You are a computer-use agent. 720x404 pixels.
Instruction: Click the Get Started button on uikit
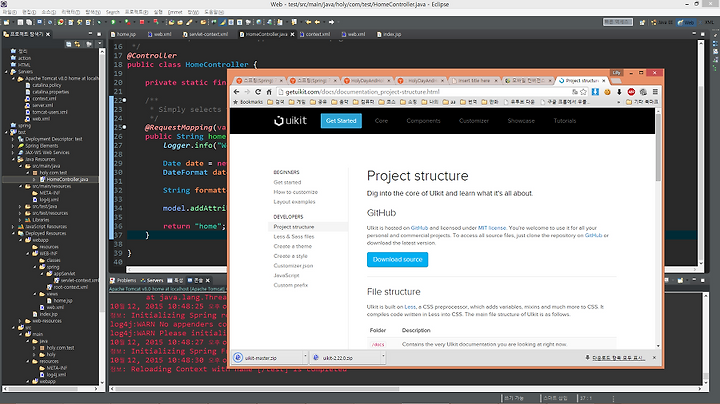pyautogui.click(x=341, y=121)
